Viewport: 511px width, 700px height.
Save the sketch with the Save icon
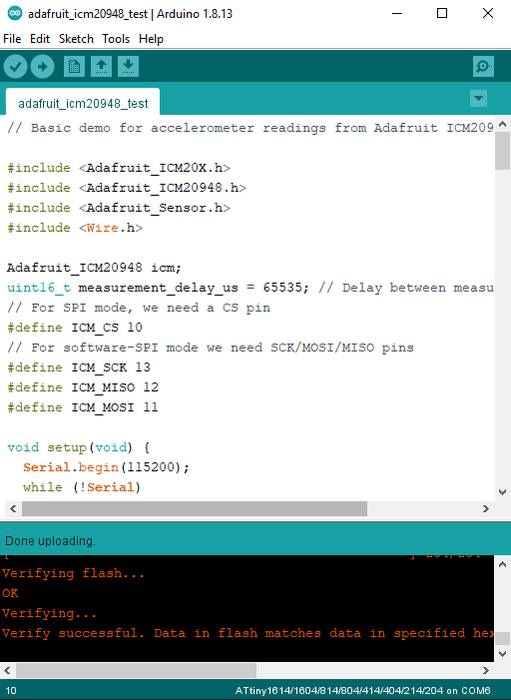128,67
